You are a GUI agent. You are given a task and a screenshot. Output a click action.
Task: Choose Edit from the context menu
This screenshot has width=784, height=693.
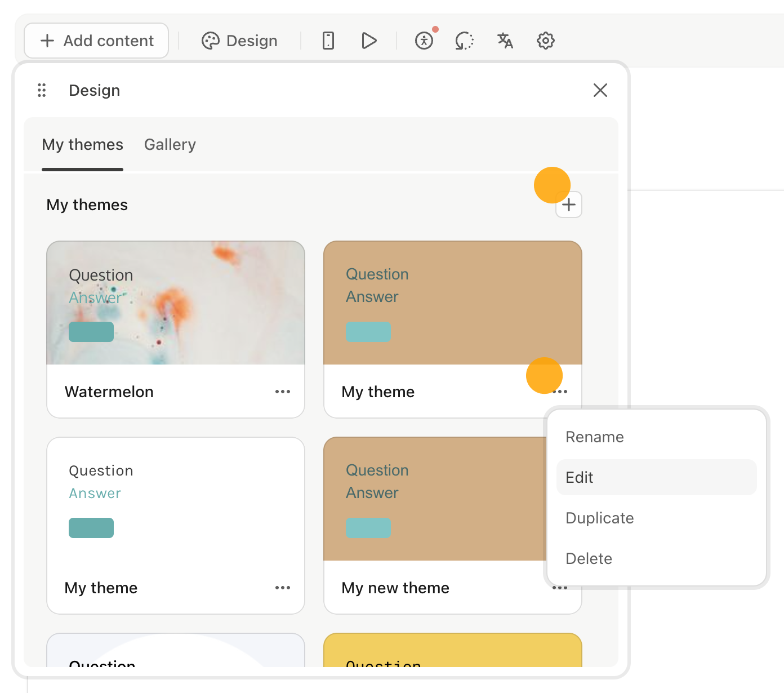[656, 477]
